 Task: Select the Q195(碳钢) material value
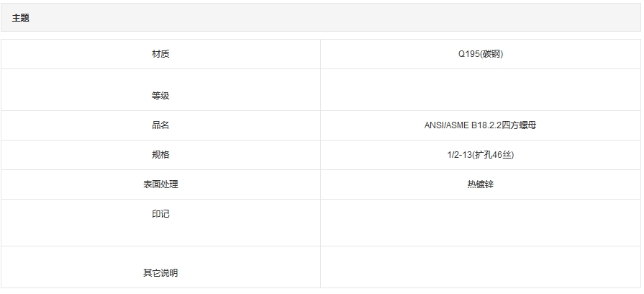[480, 54]
